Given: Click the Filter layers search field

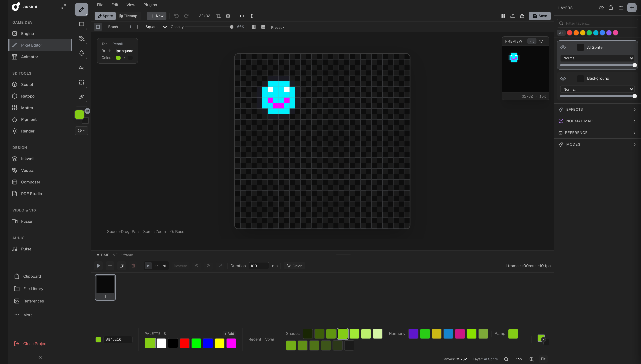Looking at the screenshot, I should click(x=597, y=23).
